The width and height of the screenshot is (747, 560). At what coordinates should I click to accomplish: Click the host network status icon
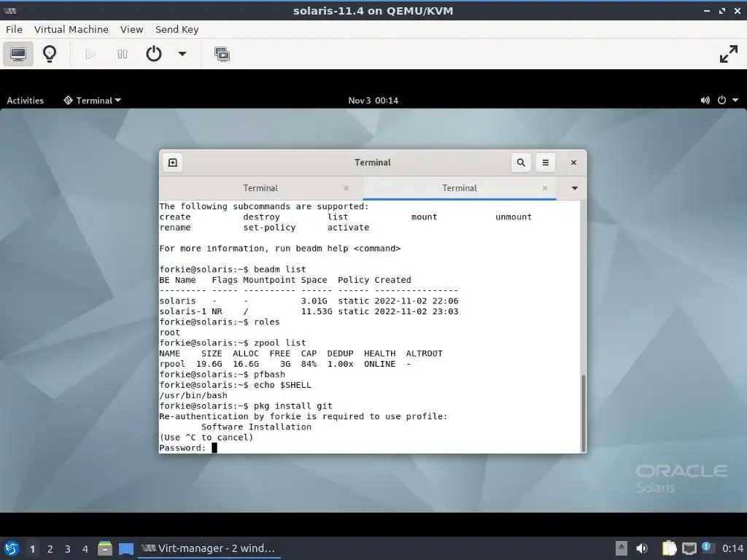(689, 548)
